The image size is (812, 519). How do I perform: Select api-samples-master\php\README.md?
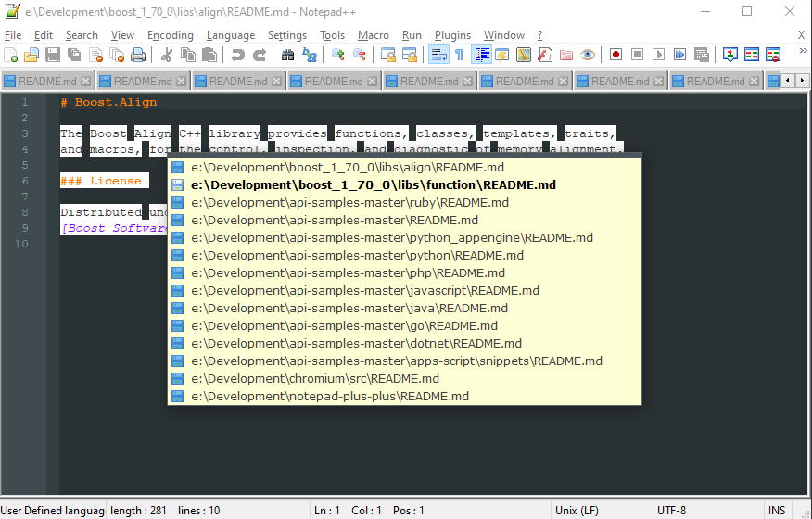(404, 273)
